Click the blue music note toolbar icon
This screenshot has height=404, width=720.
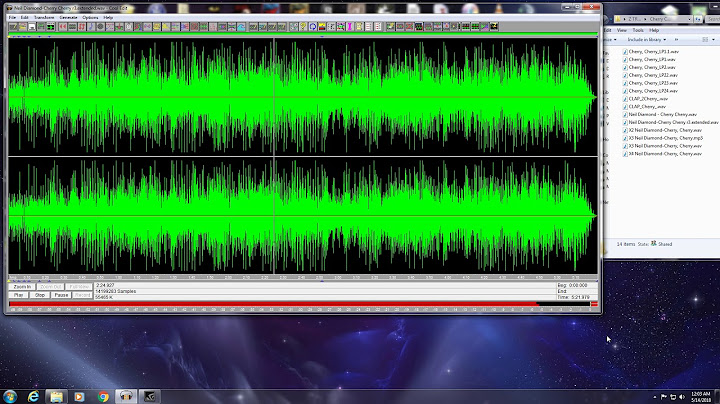click(90, 27)
